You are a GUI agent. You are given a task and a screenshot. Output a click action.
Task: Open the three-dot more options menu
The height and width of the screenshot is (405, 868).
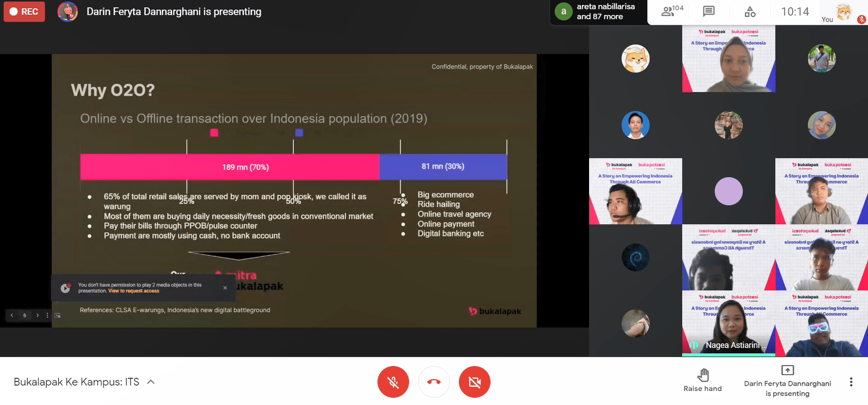click(x=851, y=382)
